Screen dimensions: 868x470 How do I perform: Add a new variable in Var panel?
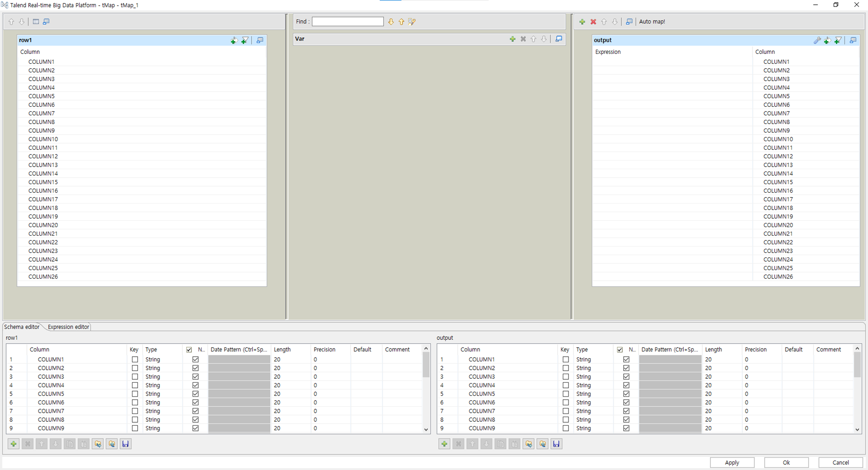coord(513,39)
